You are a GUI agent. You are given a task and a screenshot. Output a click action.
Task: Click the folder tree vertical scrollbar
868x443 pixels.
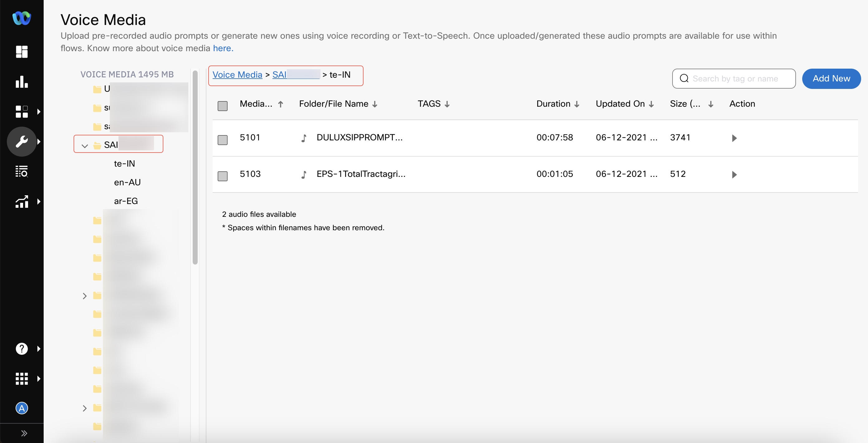coord(195,167)
